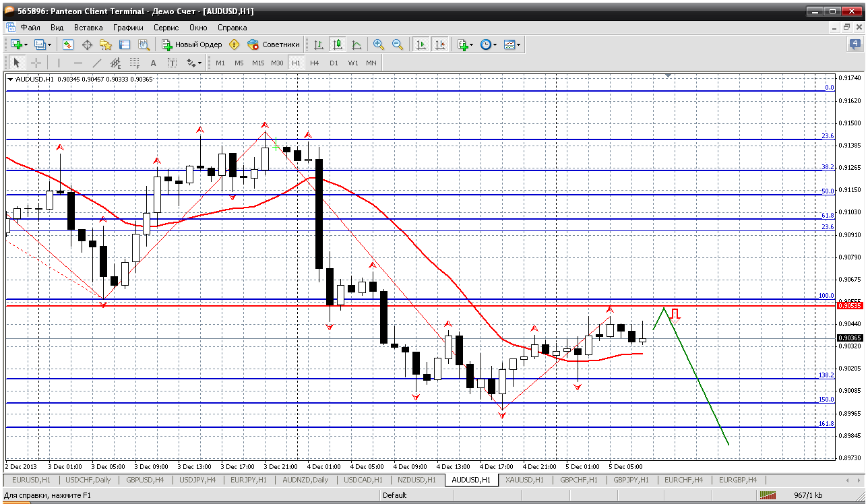The width and height of the screenshot is (868, 504).
Task: Open the AUDUSD,H1 chart title dropdown triangle
Action: (10, 80)
